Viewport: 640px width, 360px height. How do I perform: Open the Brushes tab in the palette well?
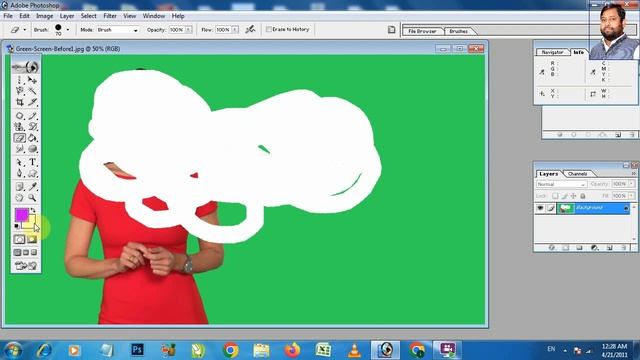click(x=458, y=31)
